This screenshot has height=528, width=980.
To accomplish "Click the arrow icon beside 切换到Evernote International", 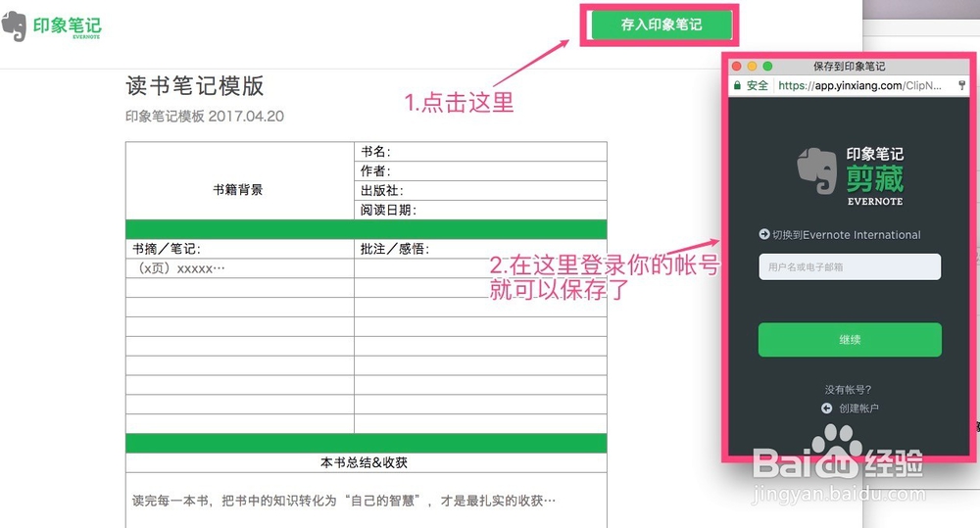I will click(763, 234).
